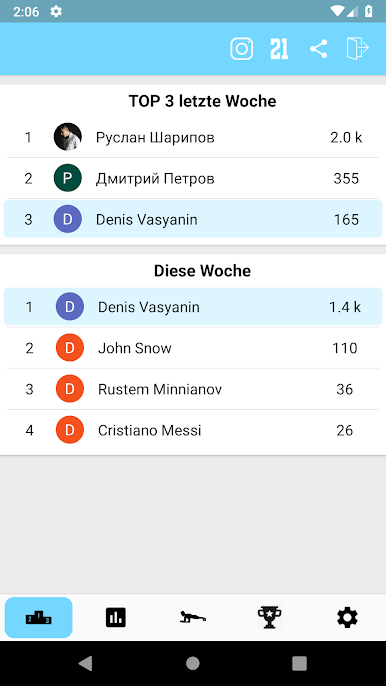
Task: Select Дмитрий Петров in last week's top 3
Action: (193, 178)
